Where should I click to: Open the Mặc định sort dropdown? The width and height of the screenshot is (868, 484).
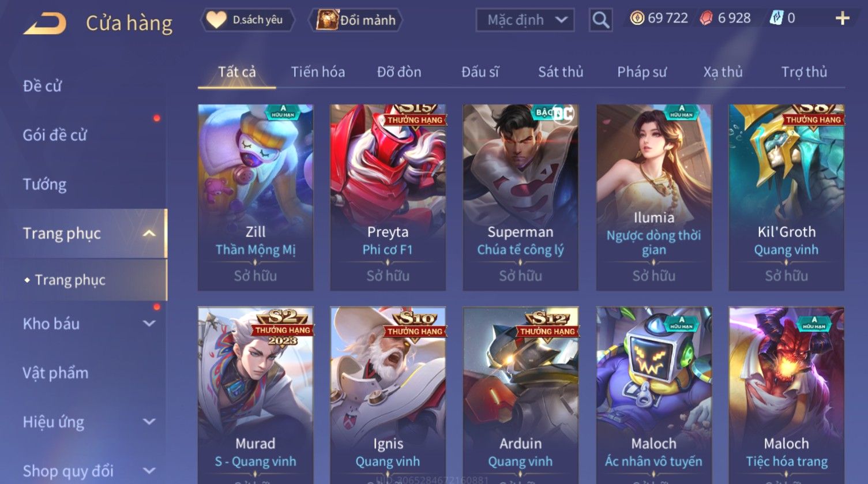click(x=525, y=20)
